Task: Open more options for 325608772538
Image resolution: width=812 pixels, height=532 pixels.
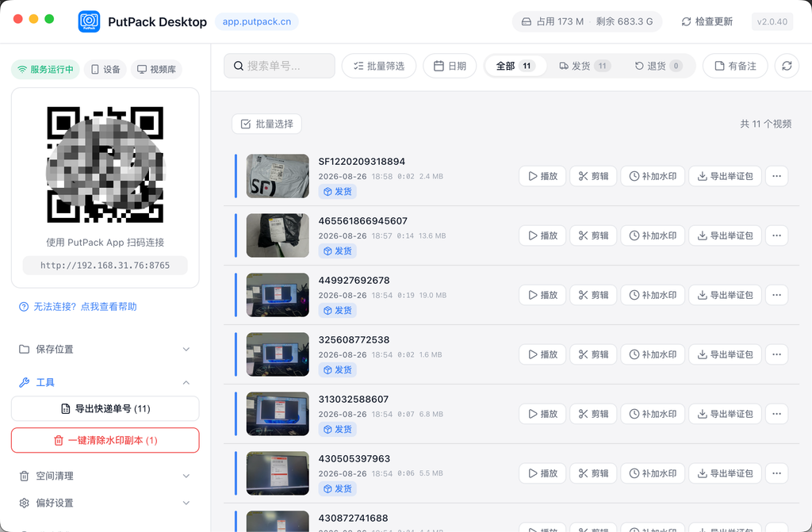Action: 777,355
